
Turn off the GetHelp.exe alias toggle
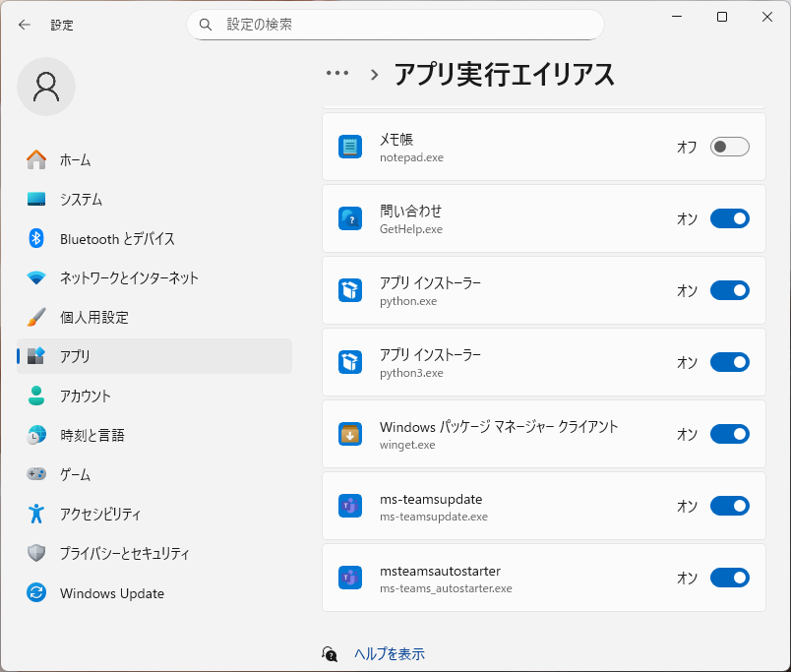(x=729, y=218)
